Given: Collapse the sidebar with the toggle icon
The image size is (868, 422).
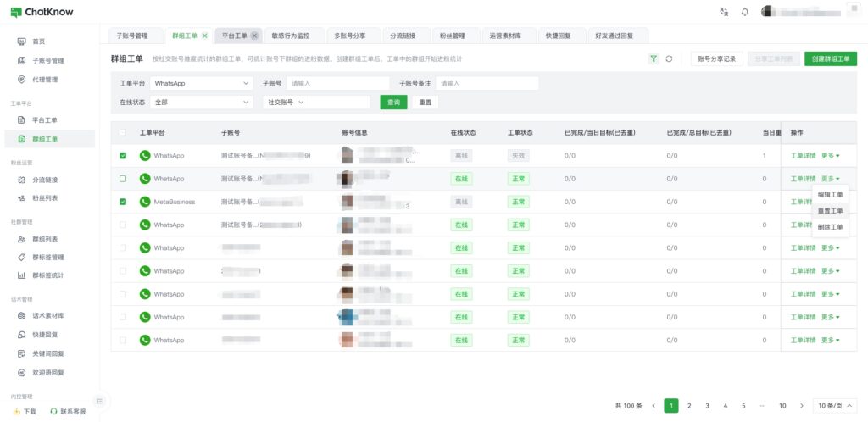Looking at the screenshot, I should tap(100, 401).
